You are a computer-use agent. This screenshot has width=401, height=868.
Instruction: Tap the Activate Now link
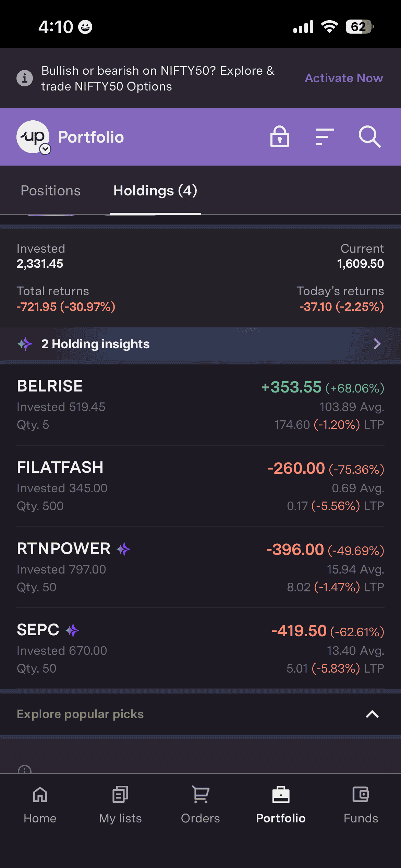point(344,78)
